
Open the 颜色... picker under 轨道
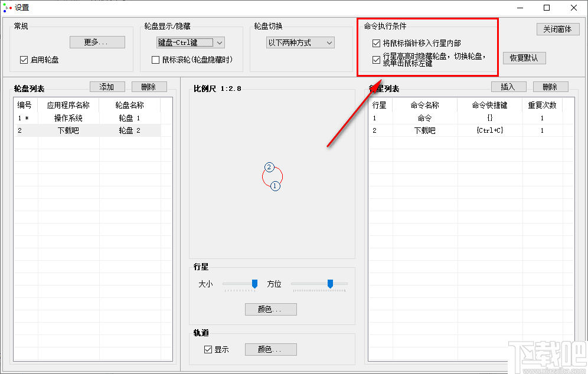click(270, 349)
